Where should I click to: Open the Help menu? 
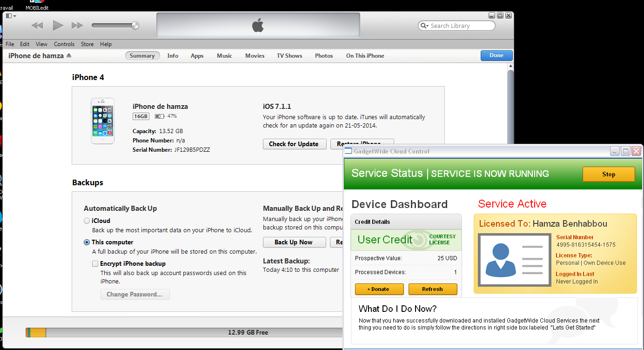tap(106, 44)
